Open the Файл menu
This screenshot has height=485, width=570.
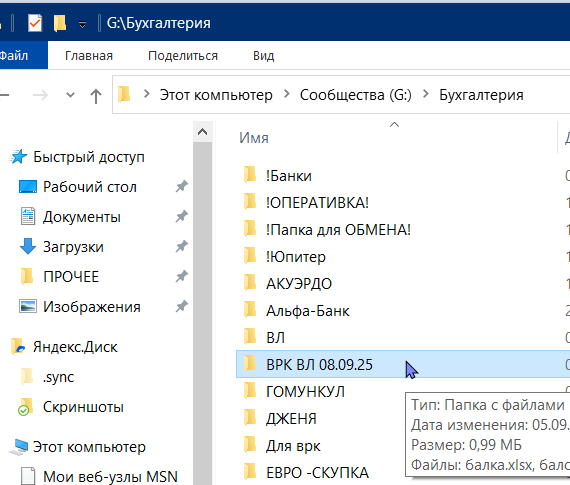point(13,56)
